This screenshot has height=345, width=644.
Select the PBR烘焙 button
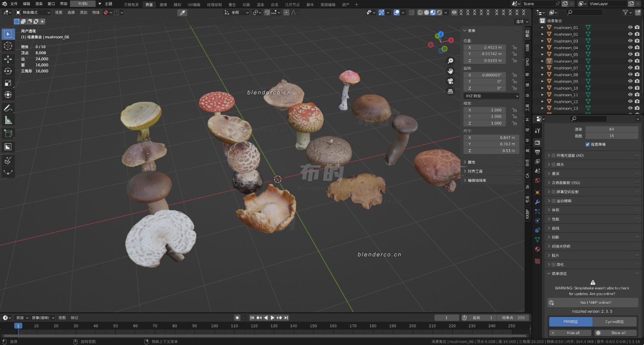(571, 321)
